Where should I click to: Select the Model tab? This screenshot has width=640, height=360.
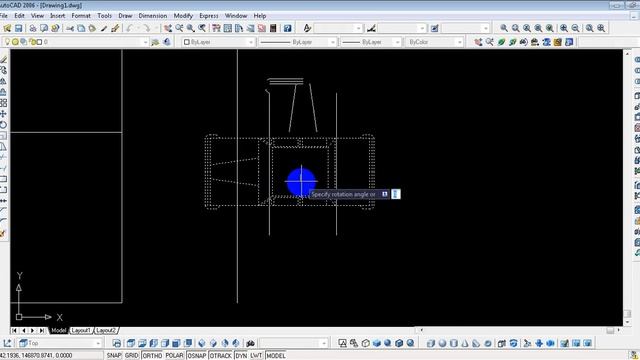click(x=58, y=330)
